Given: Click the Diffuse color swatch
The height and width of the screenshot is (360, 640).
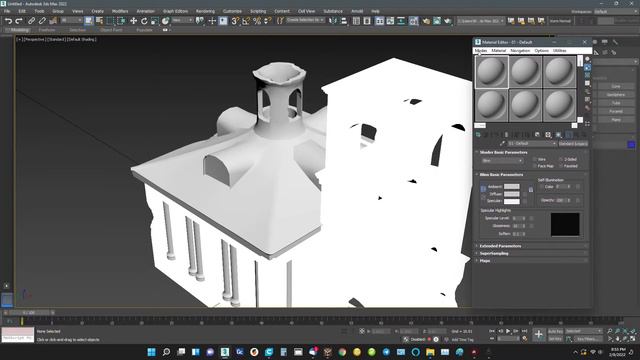Looking at the screenshot, I should point(511,194).
